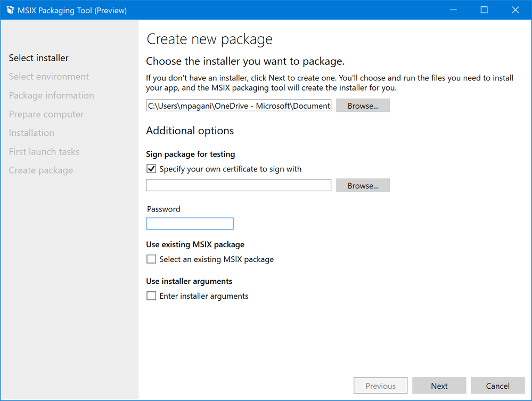Click the Password label text
The width and height of the screenshot is (532, 401).
[163, 209]
